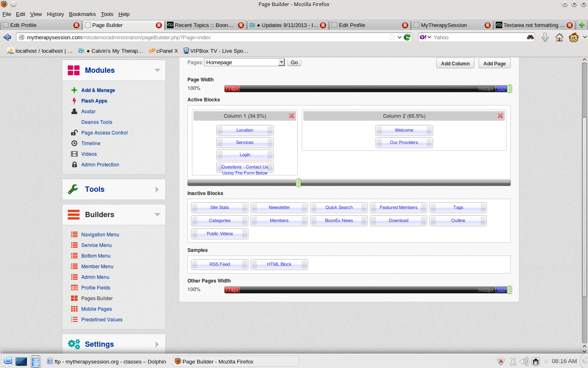Click the Firefox home button icon
588x368 pixels.
[x=559, y=38]
